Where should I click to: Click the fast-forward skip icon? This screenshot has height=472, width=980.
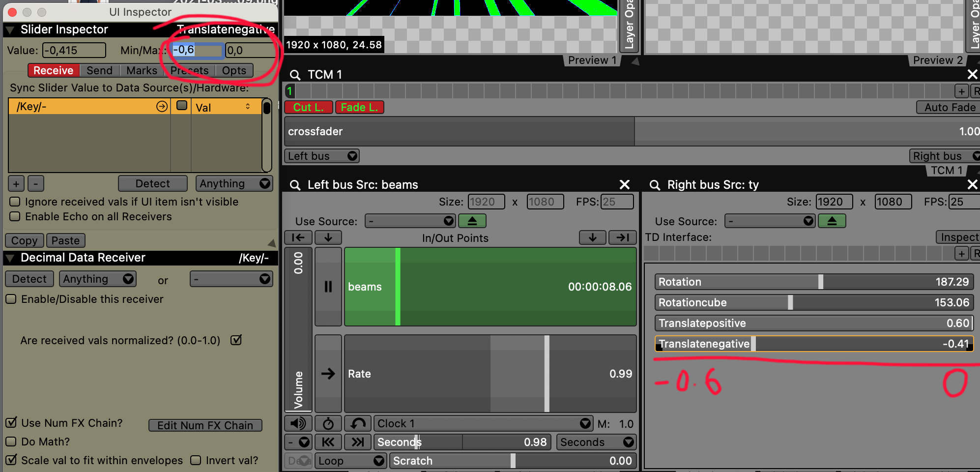click(x=358, y=442)
